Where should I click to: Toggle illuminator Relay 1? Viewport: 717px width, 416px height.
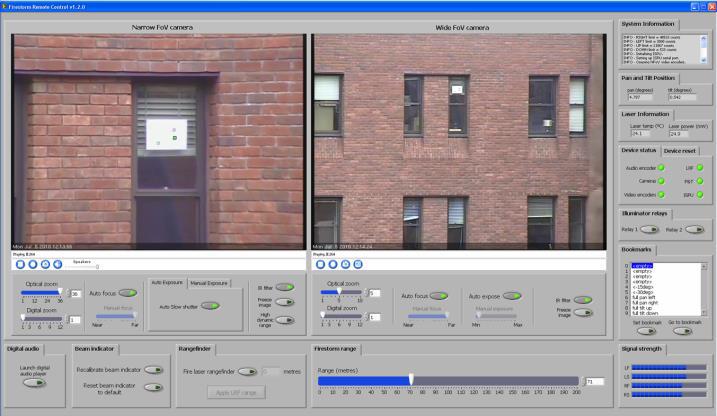click(649, 229)
